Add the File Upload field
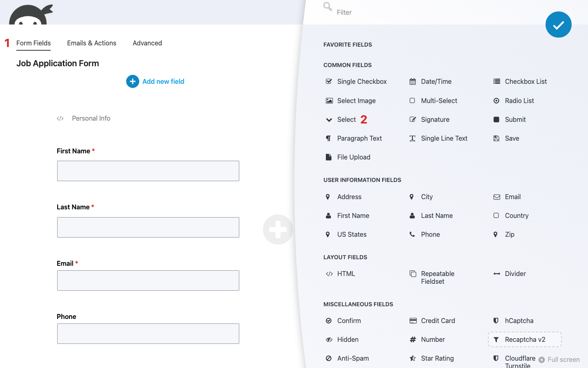The image size is (588, 368). click(348, 157)
